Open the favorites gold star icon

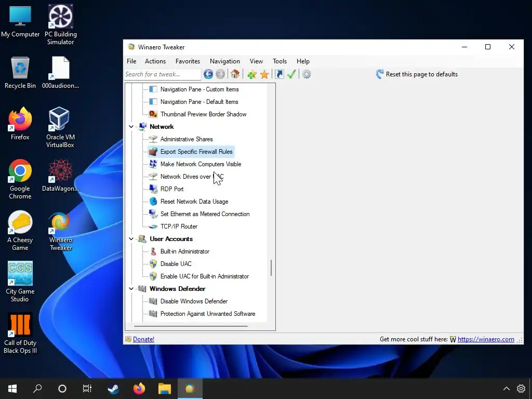pyautogui.click(x=264, y=74)
